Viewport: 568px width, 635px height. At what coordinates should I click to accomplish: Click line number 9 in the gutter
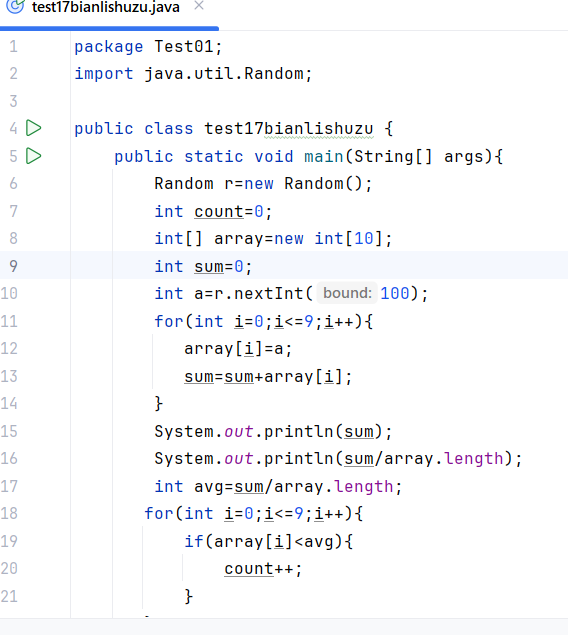[13, 266]
